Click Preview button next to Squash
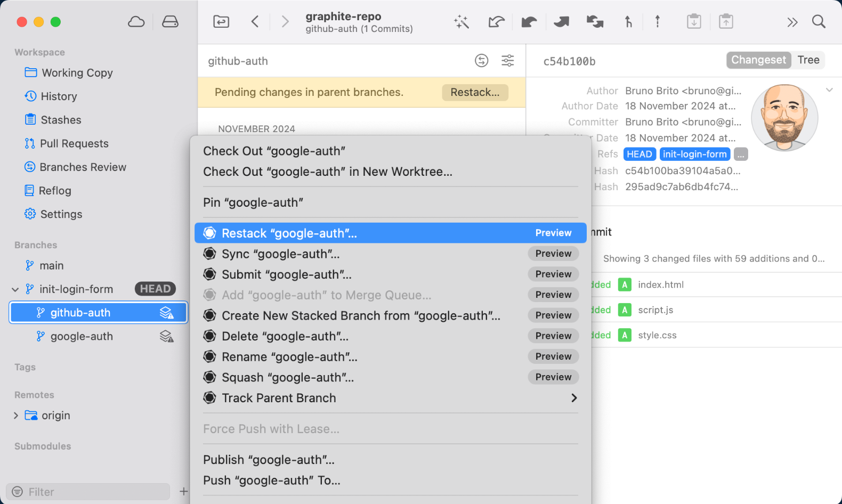 pyautogui.click(x=553, y=377)
